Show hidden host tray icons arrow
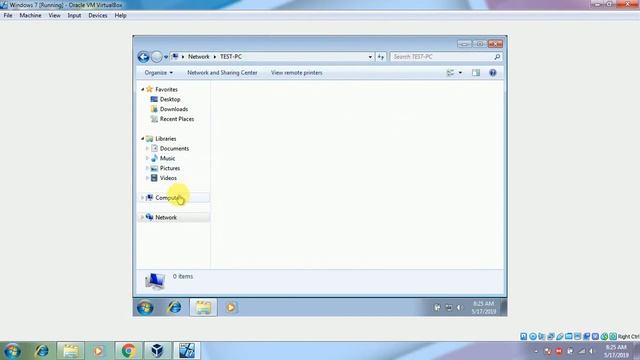The width and height of the screenshot is (640, 360). click(x=536, y=351)
